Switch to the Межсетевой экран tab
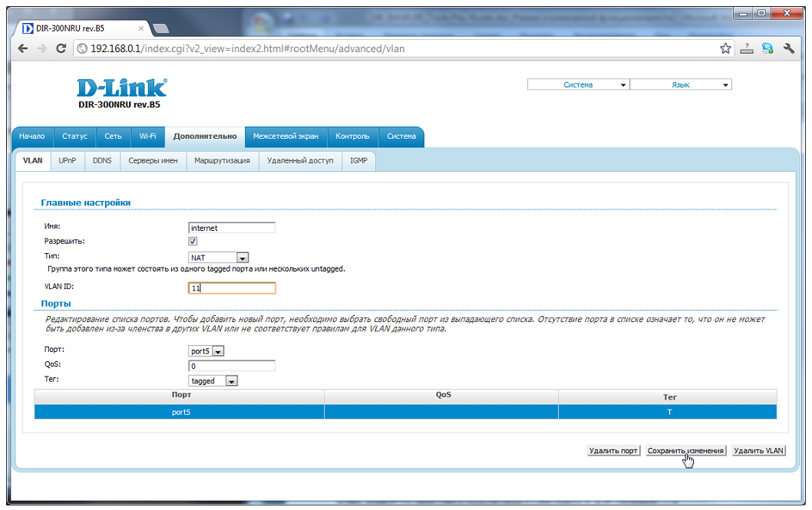Screen dimensions: 812x510 click(x=286, y=137)
